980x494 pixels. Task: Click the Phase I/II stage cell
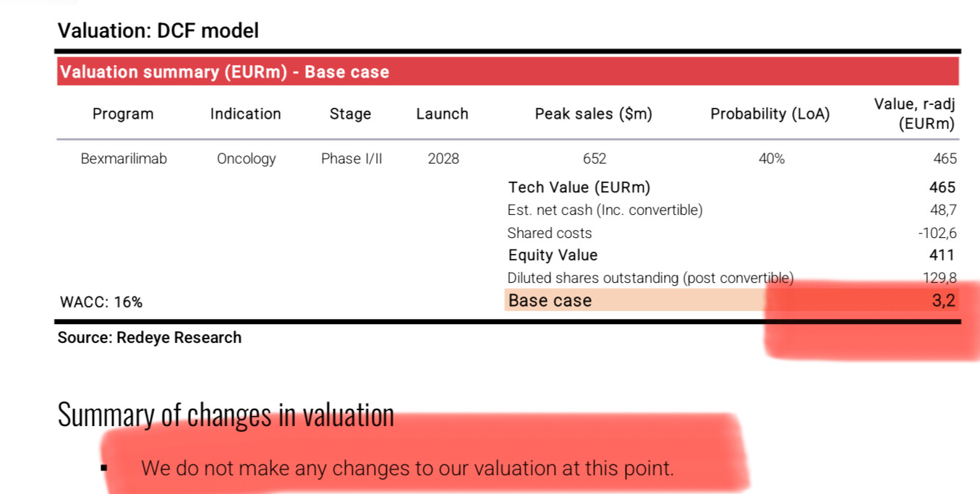[351, 159]
